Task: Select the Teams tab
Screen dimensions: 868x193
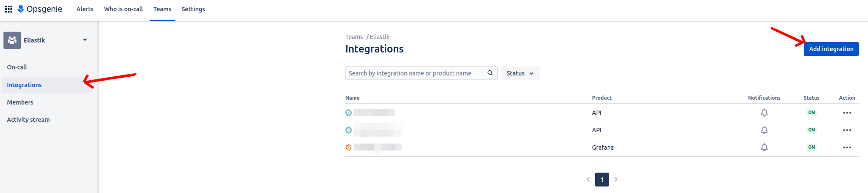Action: [x=162, y=9]
